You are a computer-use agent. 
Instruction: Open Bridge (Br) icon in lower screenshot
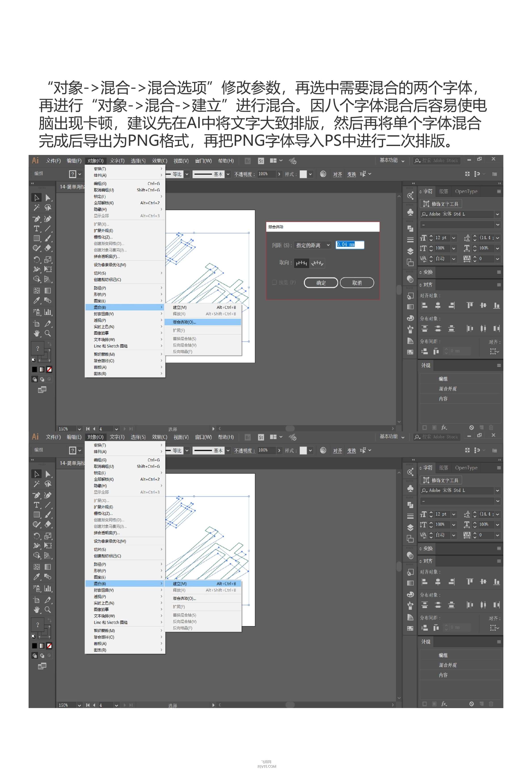[248, 437]
